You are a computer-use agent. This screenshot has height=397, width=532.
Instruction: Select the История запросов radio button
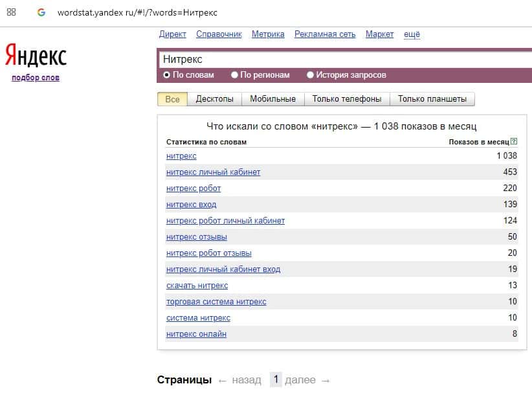tap(311, 75)
